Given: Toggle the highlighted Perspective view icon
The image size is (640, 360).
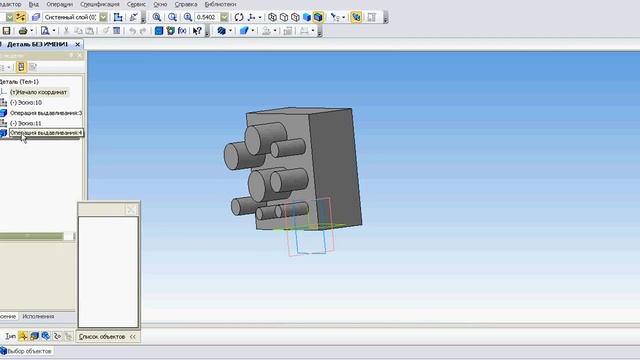Looking at the screenshot, I should 356,17.
